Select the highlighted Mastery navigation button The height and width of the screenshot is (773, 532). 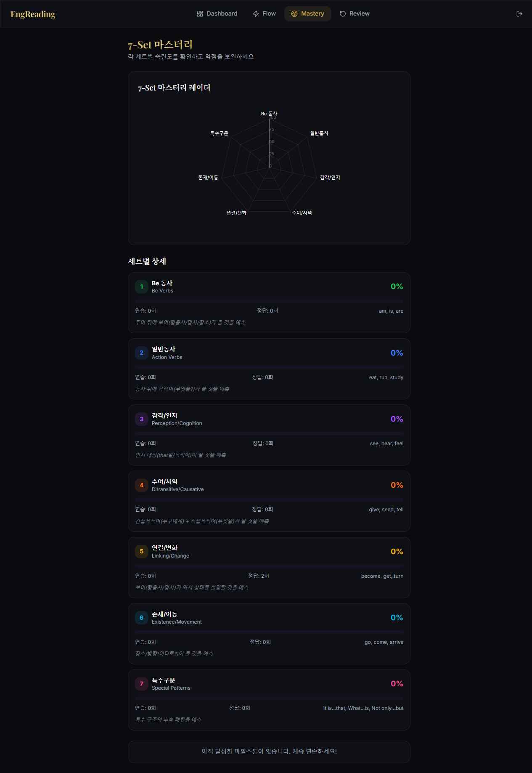click(x=307, y=13)
